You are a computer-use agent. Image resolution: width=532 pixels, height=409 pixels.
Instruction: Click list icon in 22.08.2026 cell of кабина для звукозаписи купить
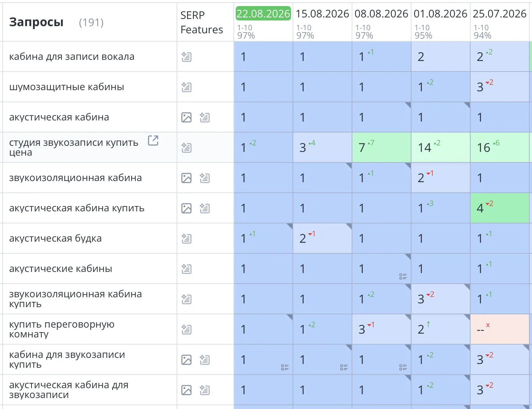coord(285,367)
